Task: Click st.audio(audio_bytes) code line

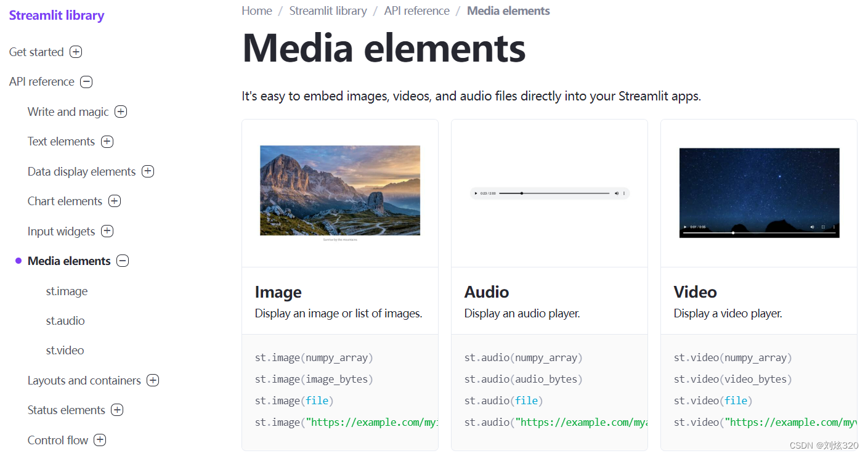Action: 524,379
